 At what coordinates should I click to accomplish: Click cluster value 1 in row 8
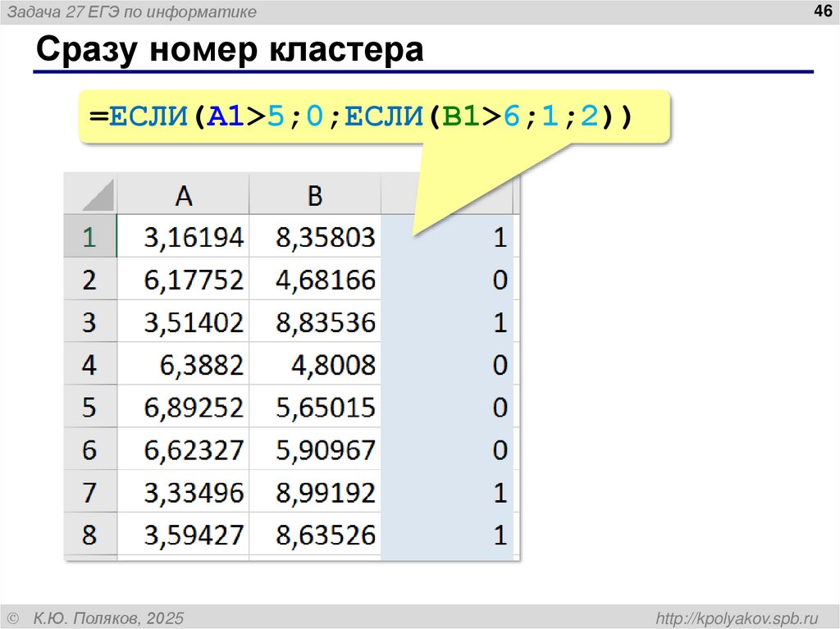click(500, 534)
